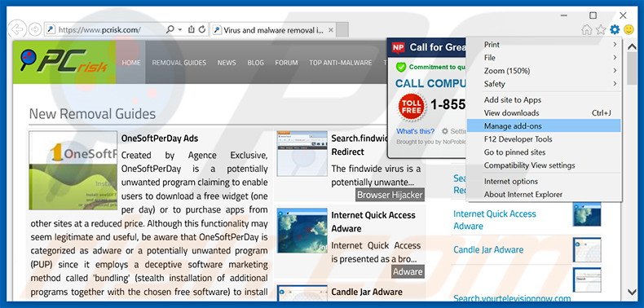Screen dimensions: 644x308
Task: Open 'Internet options' from the menu
Action: pos(544,182)
